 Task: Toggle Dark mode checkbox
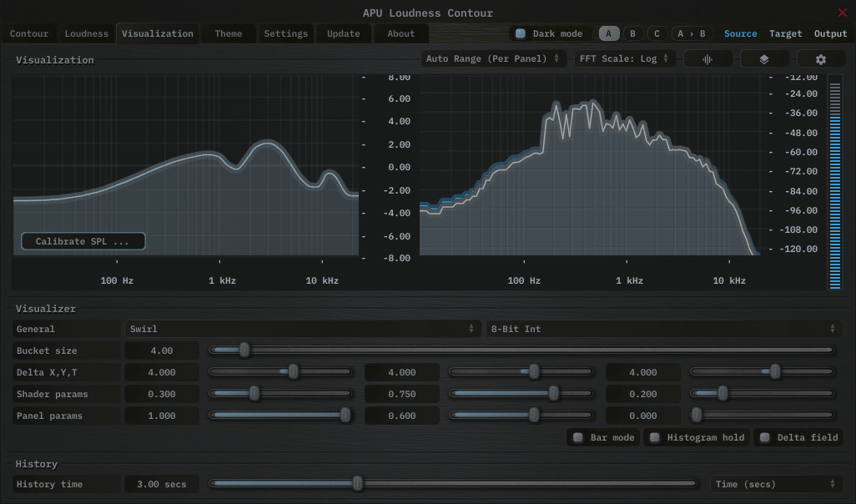(521, 33)
